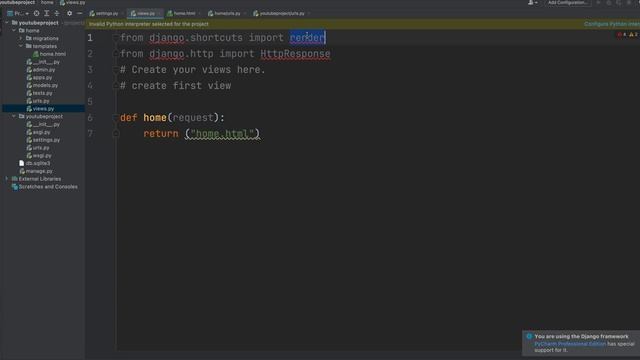The height and width of the screenshot is (360, 640).
Task: Select the migrations folder icon
Action: pyautogui.click(x=29, y=38)
